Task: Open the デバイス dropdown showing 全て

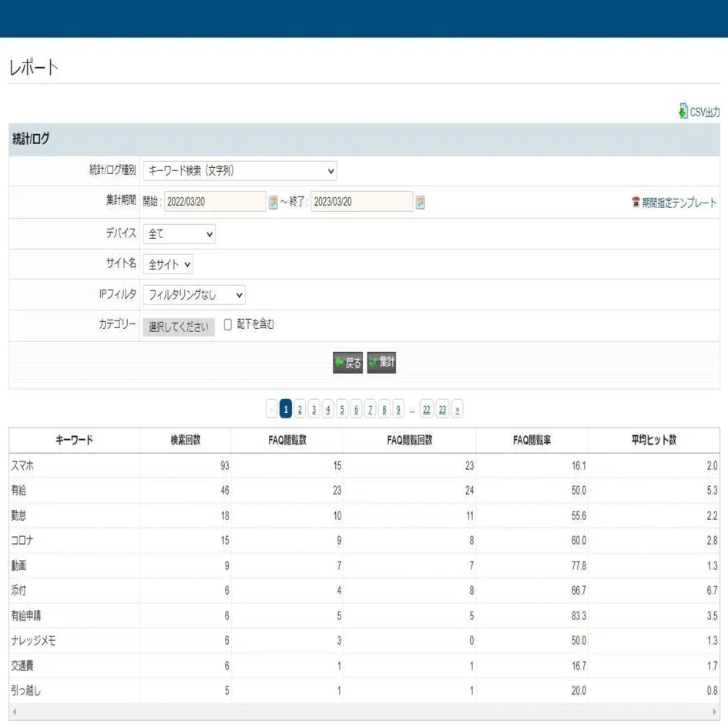Action: tap(179, 234)
